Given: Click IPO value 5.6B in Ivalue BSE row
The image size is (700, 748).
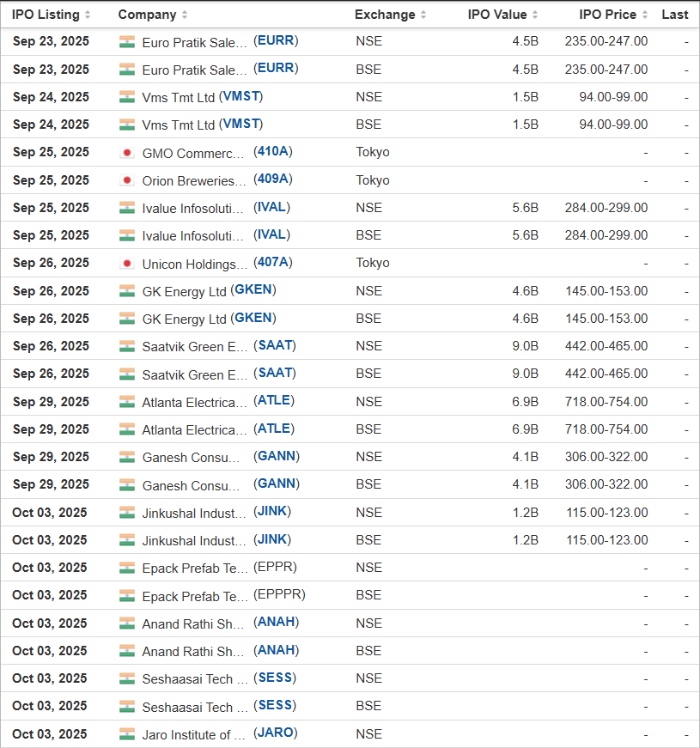Looking at the screenshot, I should pos(526,235).
